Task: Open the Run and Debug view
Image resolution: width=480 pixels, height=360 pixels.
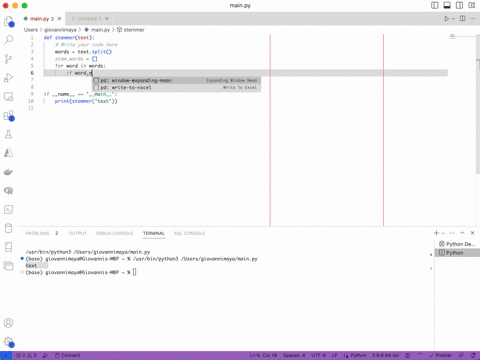Action: coord(9,78)
